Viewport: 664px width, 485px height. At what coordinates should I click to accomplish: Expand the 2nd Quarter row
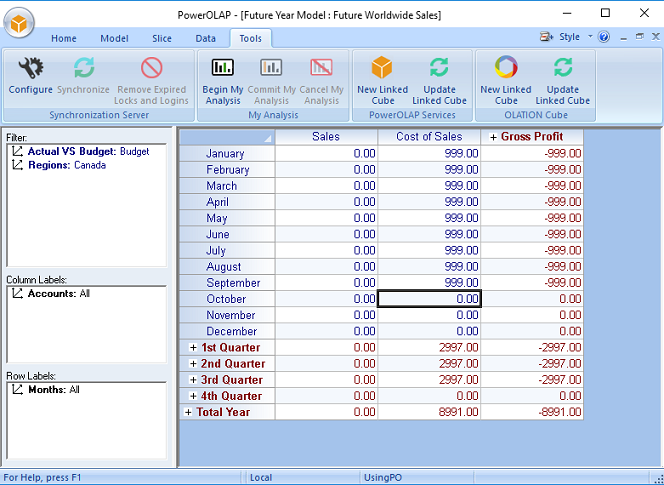(x=193, y=364)
